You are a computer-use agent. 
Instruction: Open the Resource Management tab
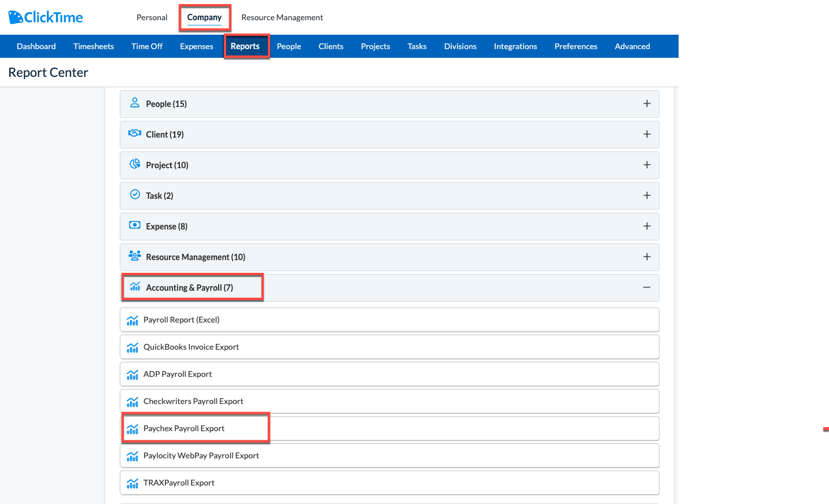click(282, 17)
